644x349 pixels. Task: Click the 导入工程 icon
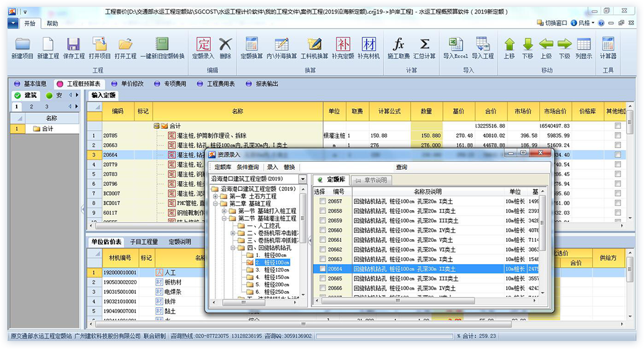[483, 44]
